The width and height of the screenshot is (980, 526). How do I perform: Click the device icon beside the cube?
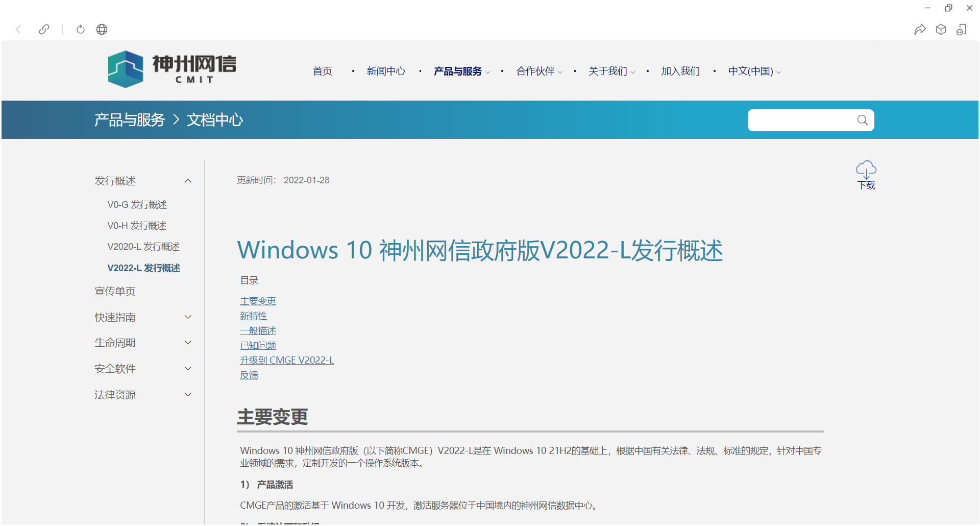click(x=962, y=30)
